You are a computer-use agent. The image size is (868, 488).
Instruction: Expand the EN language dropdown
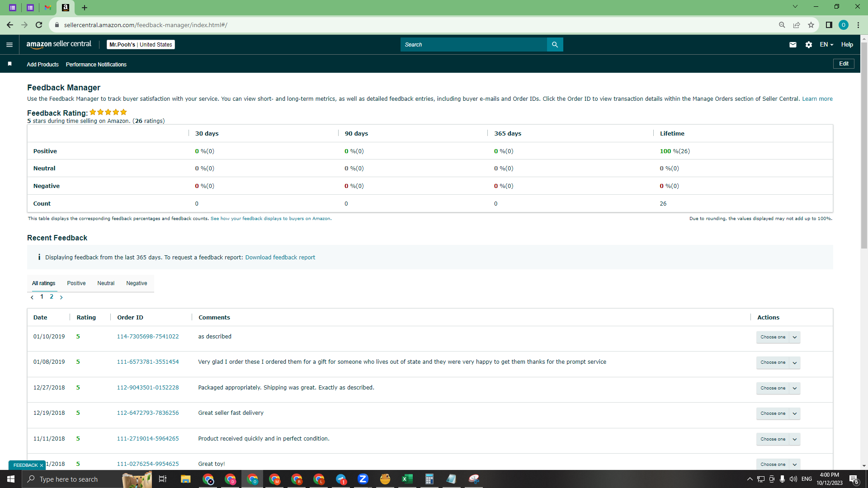(826, 45)
